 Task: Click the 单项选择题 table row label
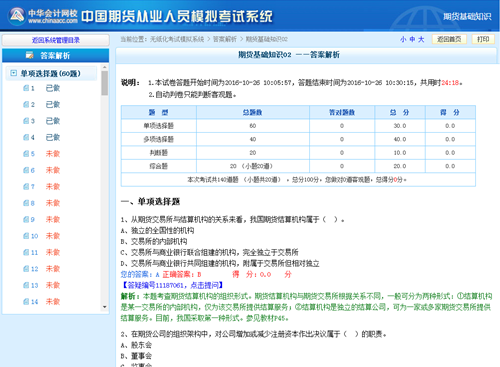159,126
